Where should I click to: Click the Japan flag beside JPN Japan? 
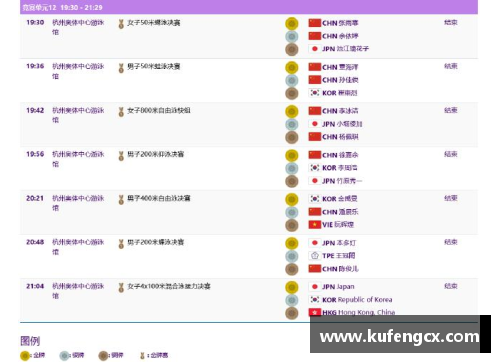pos(314,286)
